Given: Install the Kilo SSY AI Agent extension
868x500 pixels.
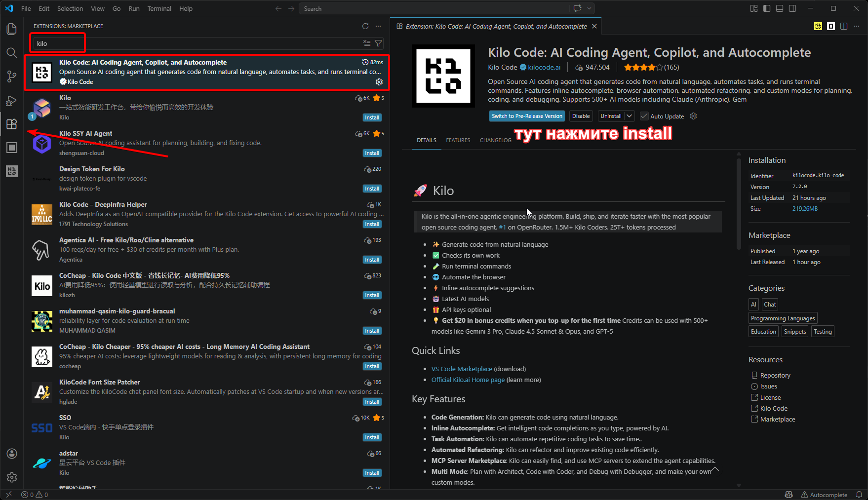Looking at the screenshot, I should [372, 153].
